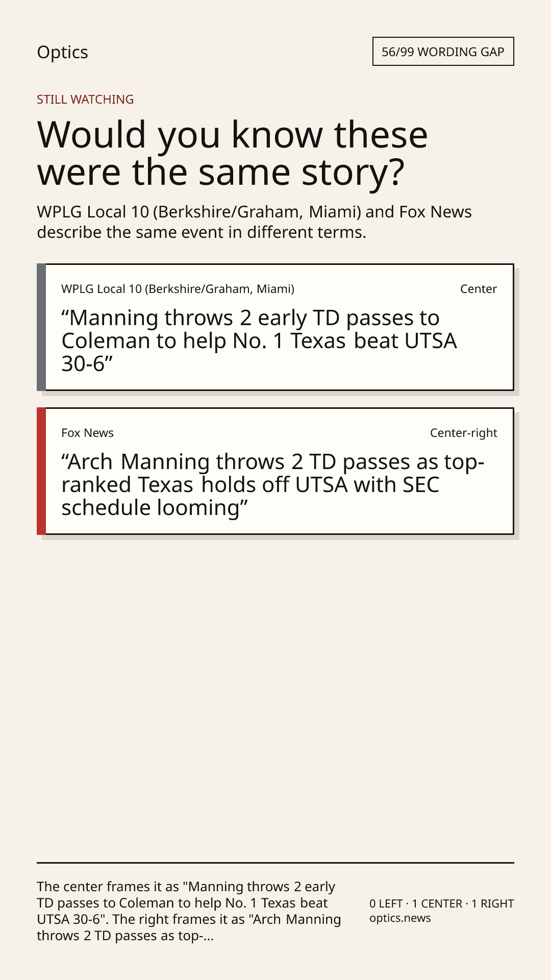Expand the truncated framing summary text
Image resolution: width=551 pixels, height=980 pixels.
click(189, 911)
